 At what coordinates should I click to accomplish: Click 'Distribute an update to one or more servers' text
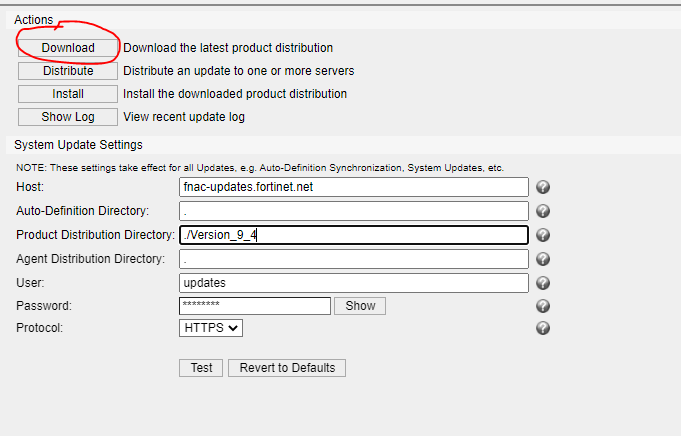pos(238,71)
